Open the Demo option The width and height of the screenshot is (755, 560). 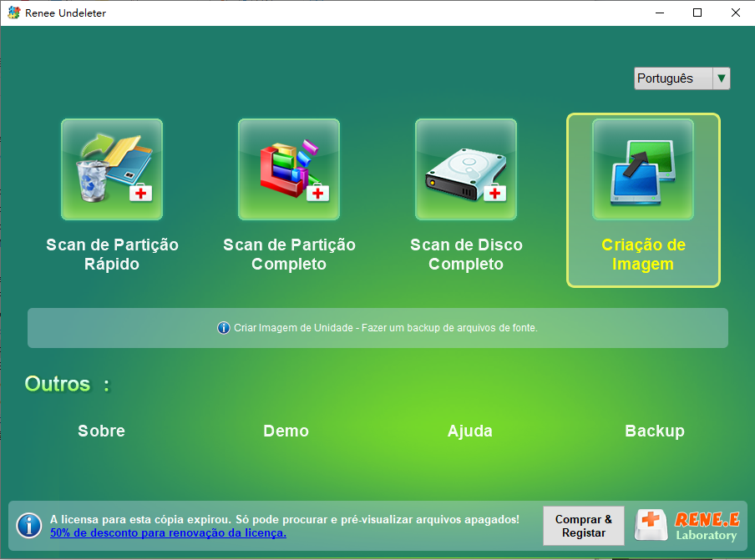[x=286, y=431]
